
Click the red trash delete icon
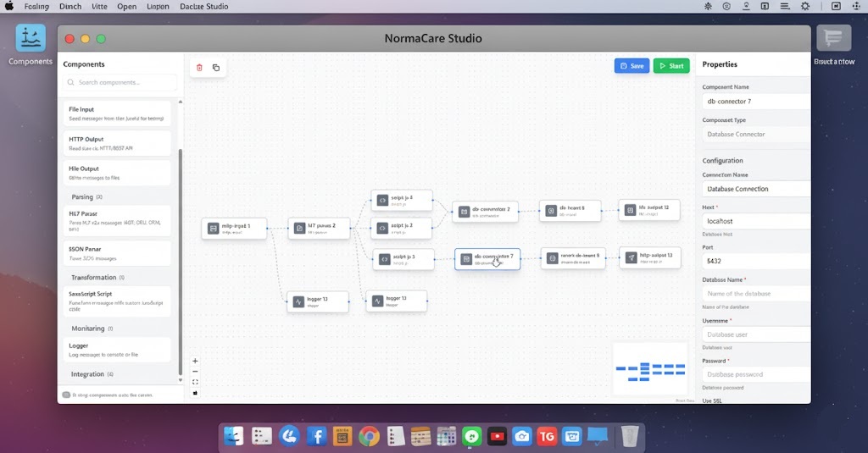(x=199, y=68)
